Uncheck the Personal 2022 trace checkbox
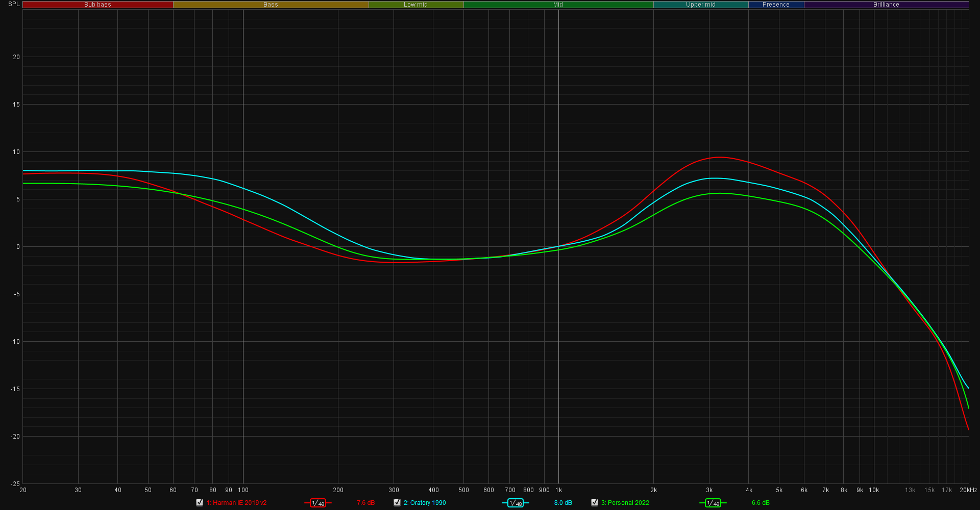The height and width of the screenshot is (510, 980). click(595, 502)
